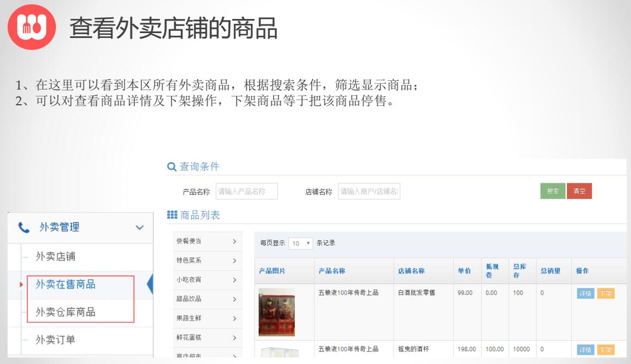Choose the 果蔬生鲜 category

(207, 318)
